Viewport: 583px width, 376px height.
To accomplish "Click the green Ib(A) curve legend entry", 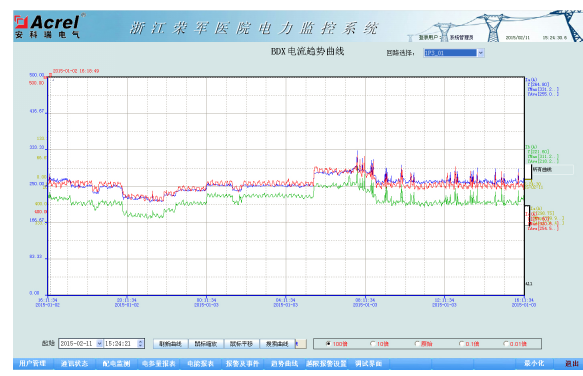I will [x=542, y=154].
